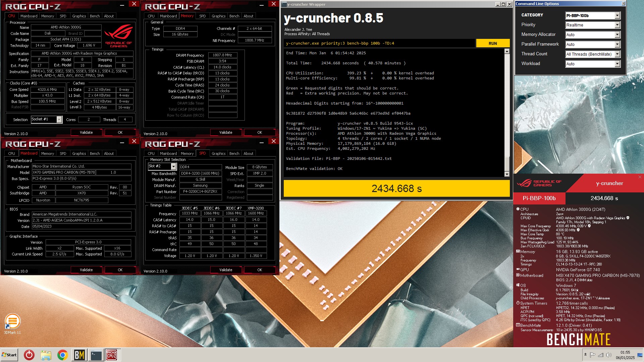644x362 pixels.
Task: Click the System Timers clock icon
Action: (518, 303)
